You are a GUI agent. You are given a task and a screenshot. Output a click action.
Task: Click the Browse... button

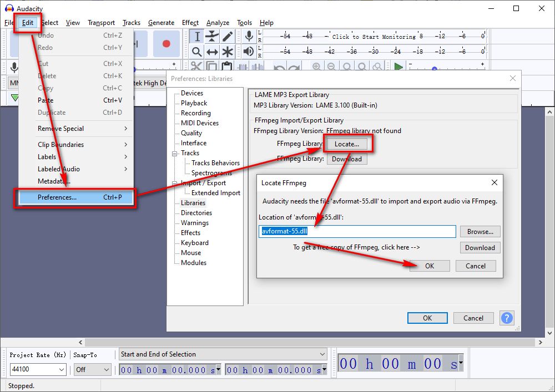coord(480,232)
